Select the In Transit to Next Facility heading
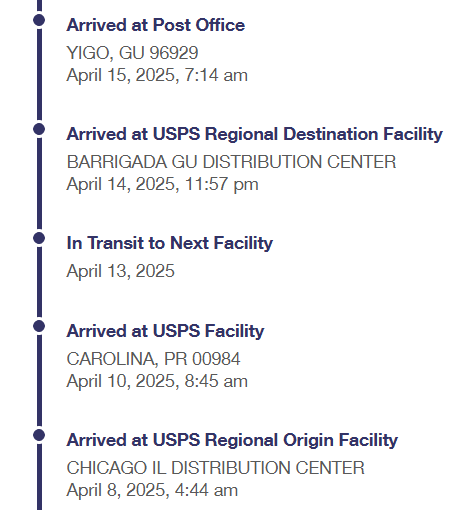Image resolution: width=467 pixels, height=510 pixels. [x=170, y=243]
